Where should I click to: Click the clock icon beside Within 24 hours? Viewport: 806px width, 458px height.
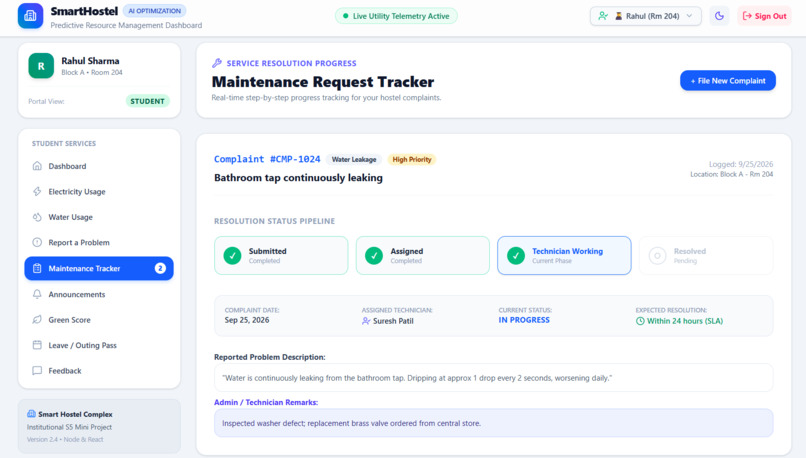pyautogui.click(x=640, y=321)
